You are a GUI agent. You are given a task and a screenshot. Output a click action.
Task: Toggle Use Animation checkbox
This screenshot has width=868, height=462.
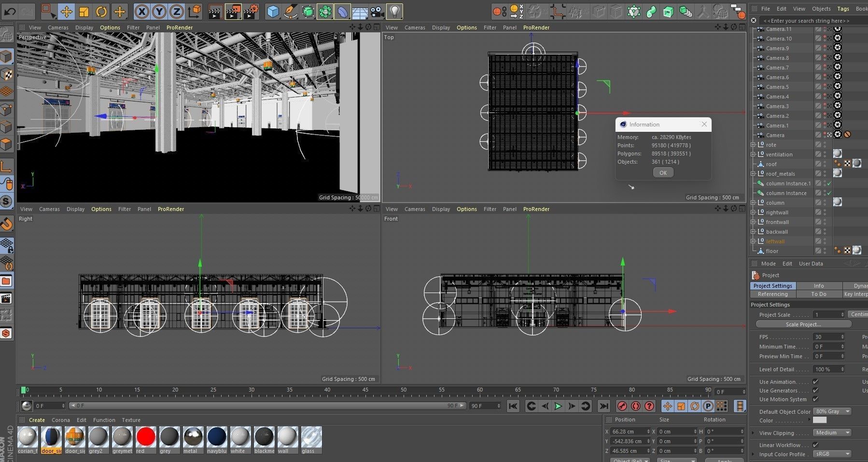(815, 381)
